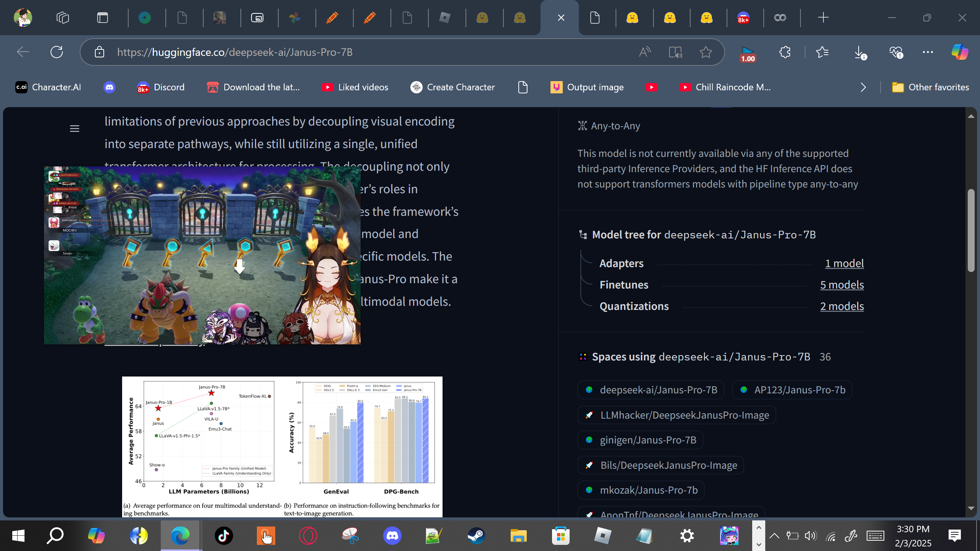Open the Extensions puzzle-piece menu
This screenshot has width=980, height=551.
(x=785, y=52)
